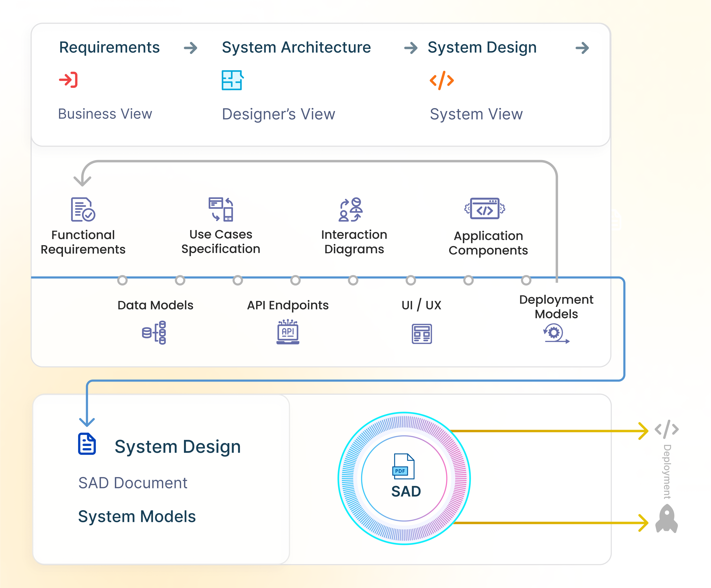Screen dimensions: 711x588
Task: Click the SAD Document text
Action: click(133, 483)
